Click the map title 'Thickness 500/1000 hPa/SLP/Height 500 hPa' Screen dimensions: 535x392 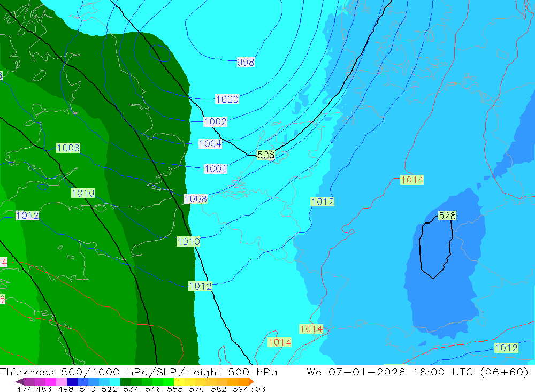click(139, 372)
